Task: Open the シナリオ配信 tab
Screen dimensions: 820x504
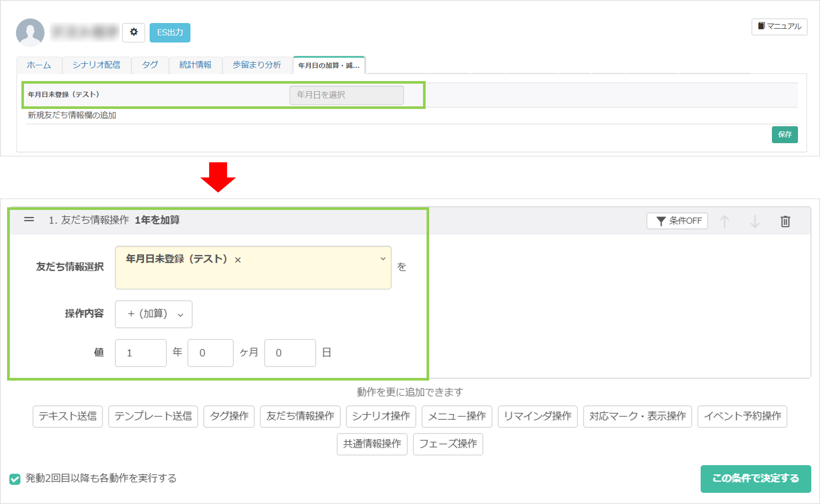Action: pos(97,65)
